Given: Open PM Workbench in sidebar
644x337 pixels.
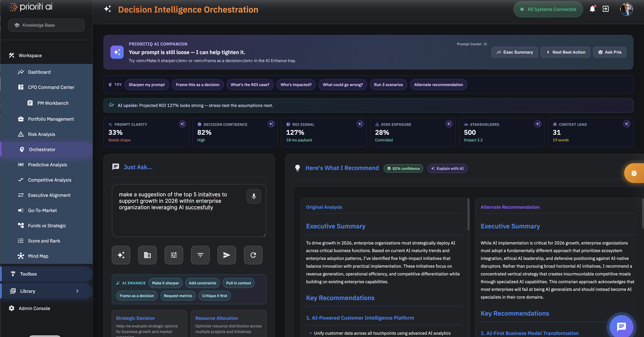Looking at the screenshot, I should [x=46, y=103].
